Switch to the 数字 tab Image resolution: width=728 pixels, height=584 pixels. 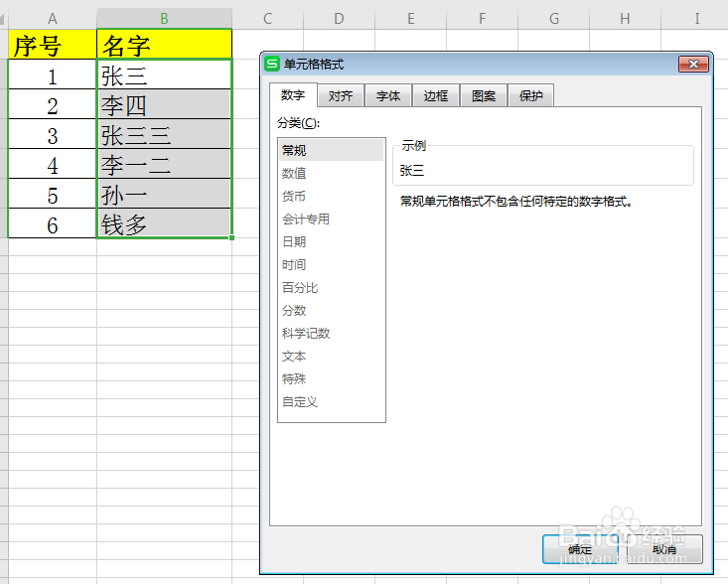click(293, 95)
